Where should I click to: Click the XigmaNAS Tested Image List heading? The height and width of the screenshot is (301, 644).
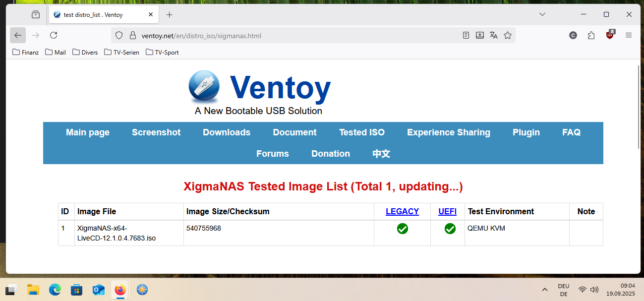coord(323,186)
